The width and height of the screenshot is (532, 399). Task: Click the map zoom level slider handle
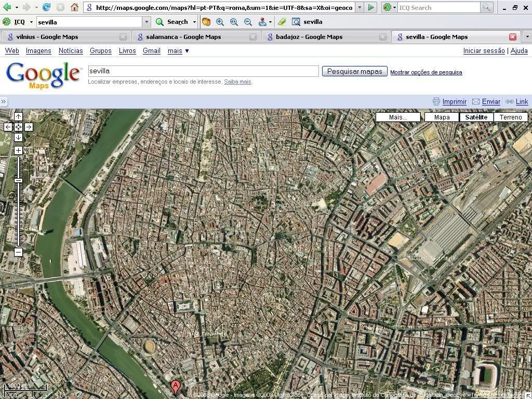click(x=18, y=180)
